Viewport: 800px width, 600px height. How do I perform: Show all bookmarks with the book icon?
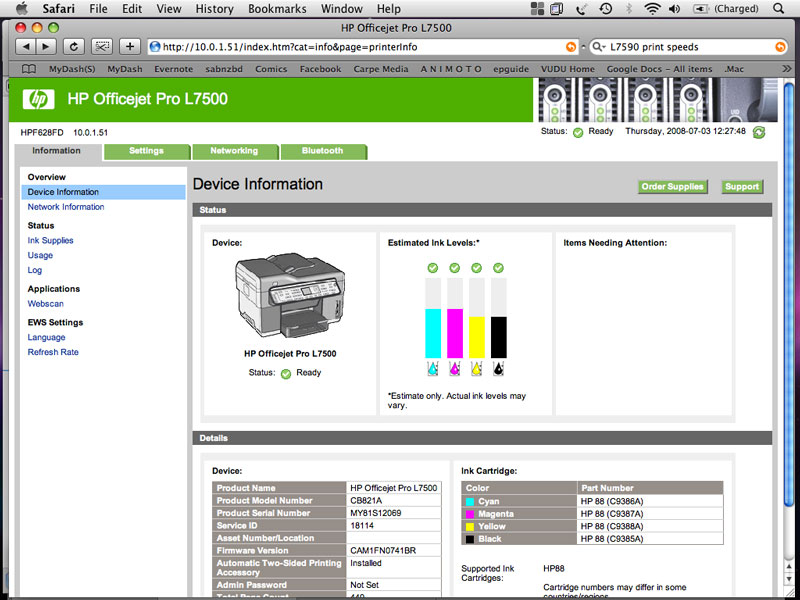29,69
